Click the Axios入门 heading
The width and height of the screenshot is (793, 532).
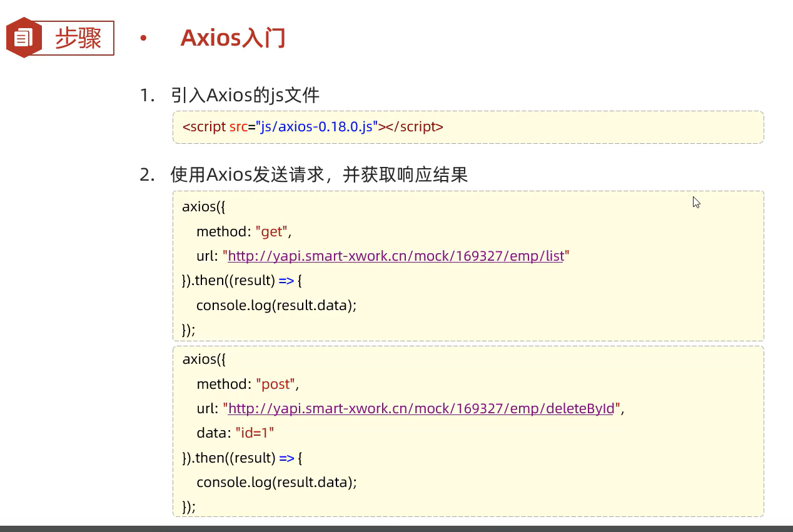(233, 38)
